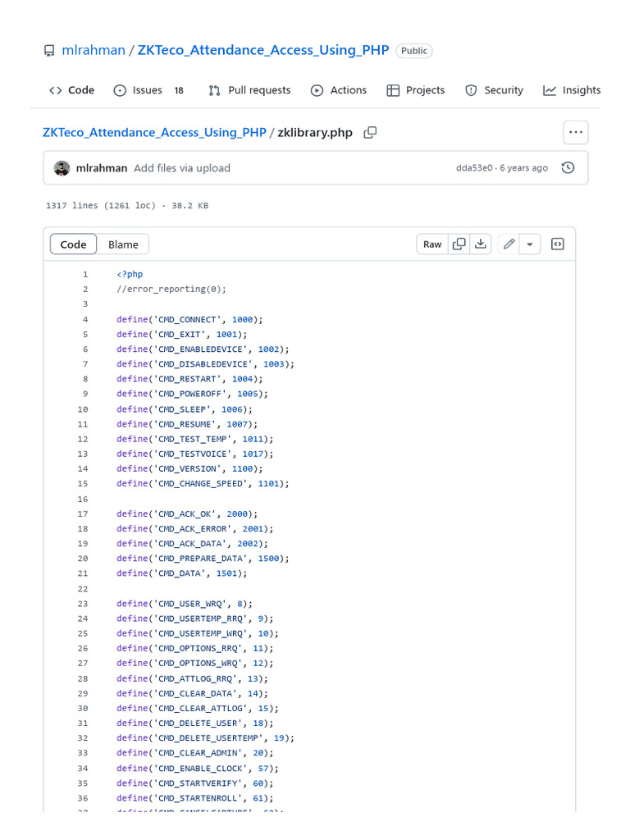Screen dimensions: 630x840
Task: Switch to Blame view toggle
Action: point(123,244)
